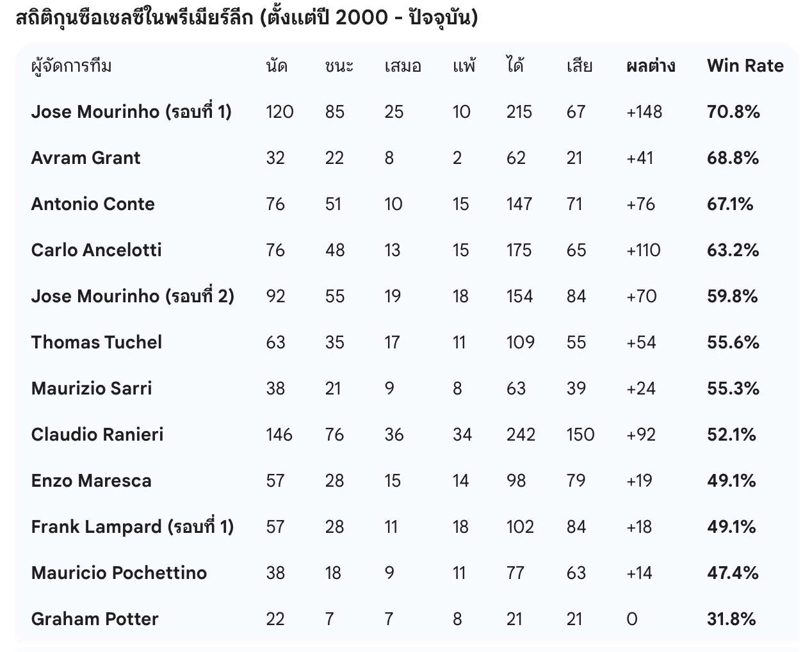Click the ผู้จัดการทีม column header
Image resolution: width=812 pixels, height=652 pixels.
[71, 66]
